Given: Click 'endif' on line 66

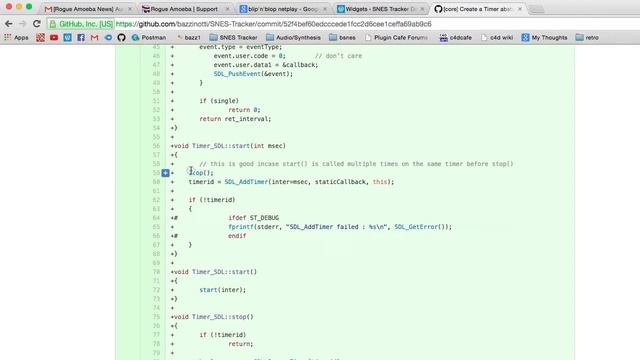Looking at the screenshot, I should click(x=237, y=236).
